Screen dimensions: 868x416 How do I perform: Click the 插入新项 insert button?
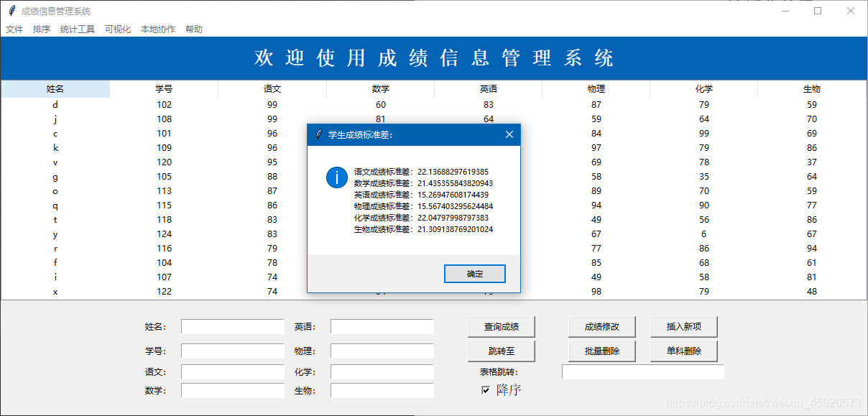684,326
